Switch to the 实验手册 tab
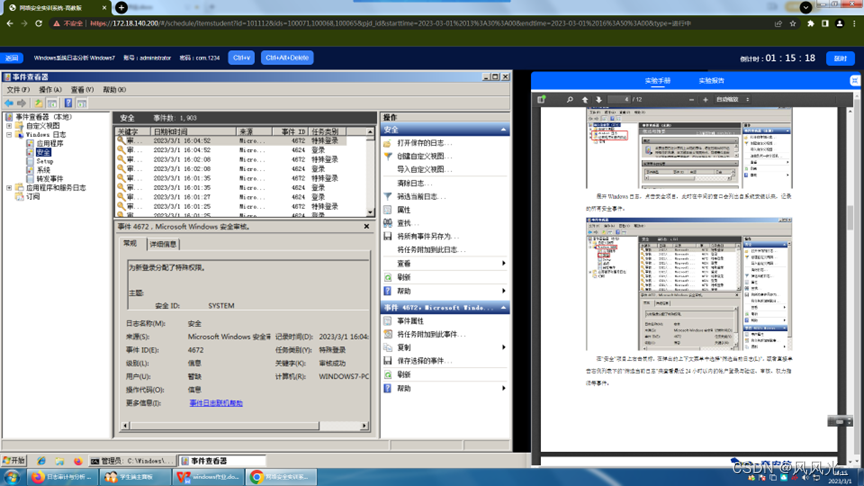 click(657, 80)
